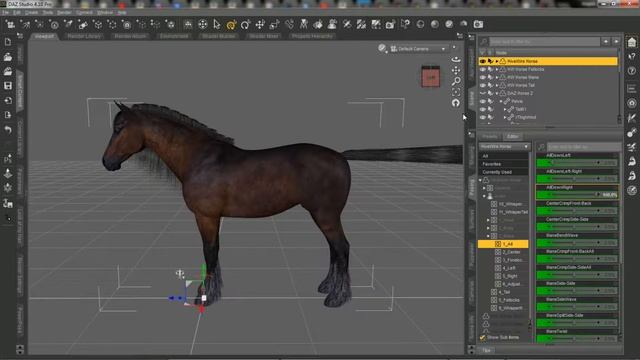This screenshot has width=640, height=360.
Task: Click the viewport Pan control icon
Action: pyautogui.click(x=456, y=70)
